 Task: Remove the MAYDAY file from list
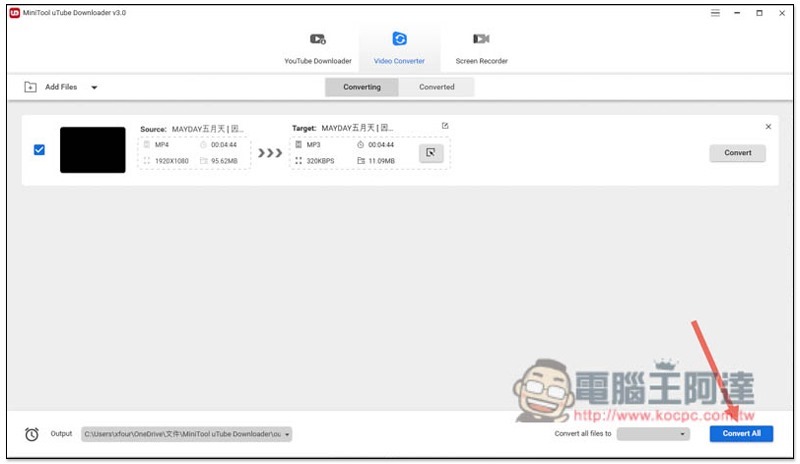(768, 127)
